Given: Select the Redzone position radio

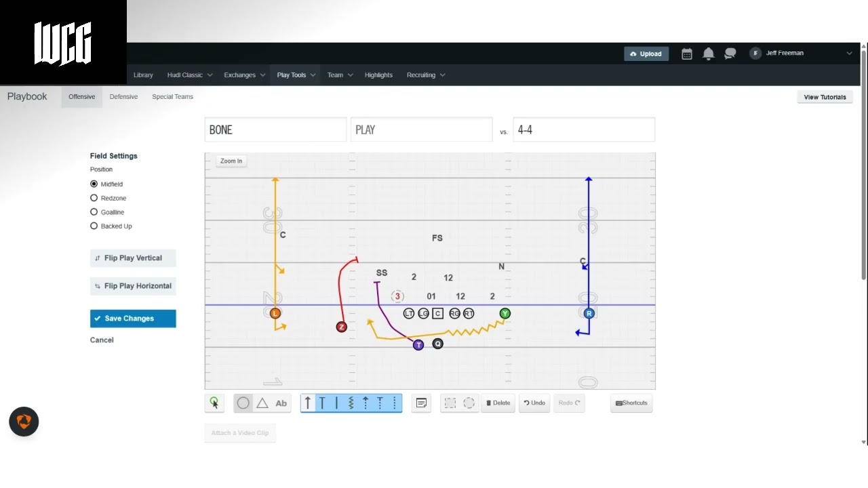Looking at the screenshot, I should [94, 198].
